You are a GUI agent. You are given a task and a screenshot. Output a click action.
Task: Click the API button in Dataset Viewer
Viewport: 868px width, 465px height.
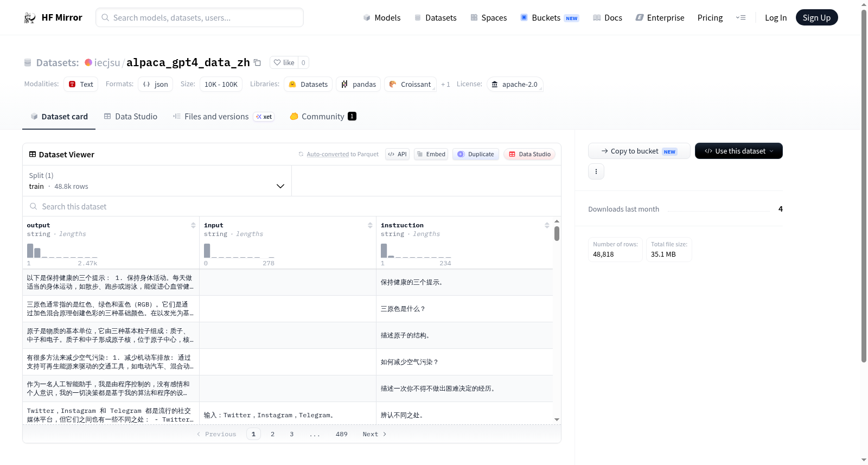pyautogui.click(x=397, y=154)
